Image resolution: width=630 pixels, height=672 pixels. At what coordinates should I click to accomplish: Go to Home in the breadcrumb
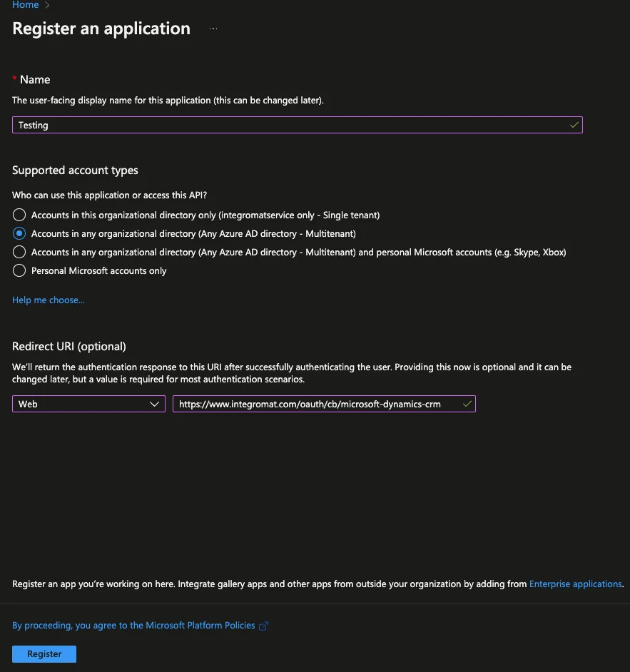point(25,5)
